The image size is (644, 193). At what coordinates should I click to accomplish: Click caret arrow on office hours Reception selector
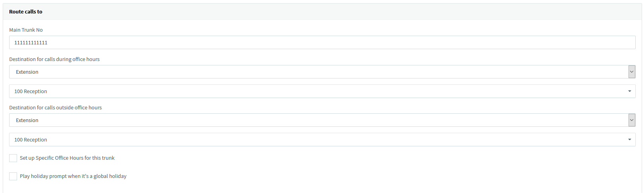click(629, 91)
